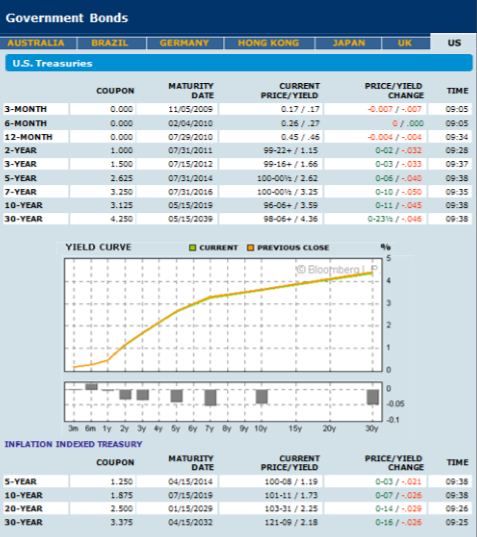Click the maturity date 07/31/2011
477x537 pixels.
190,150
